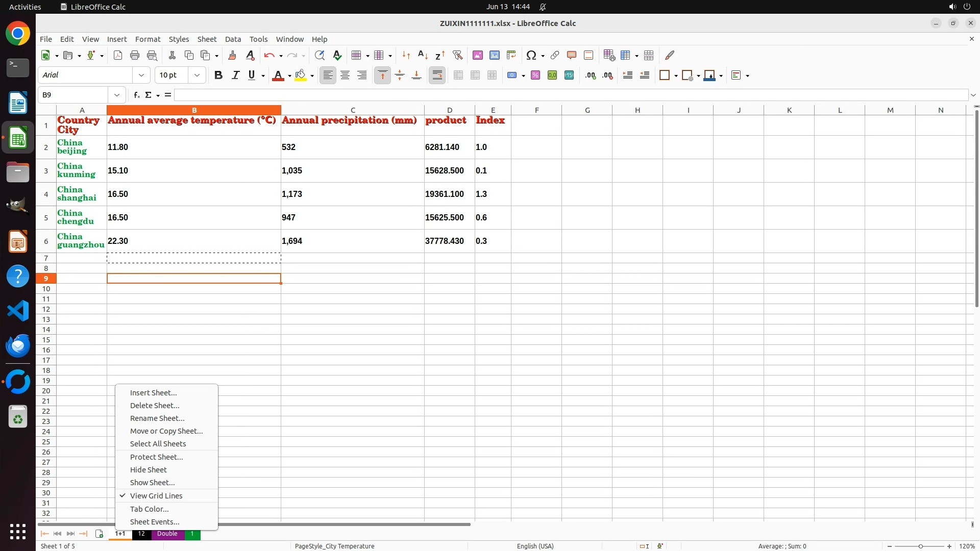Click the Insert Special Character omega icon

coord(531,55)
